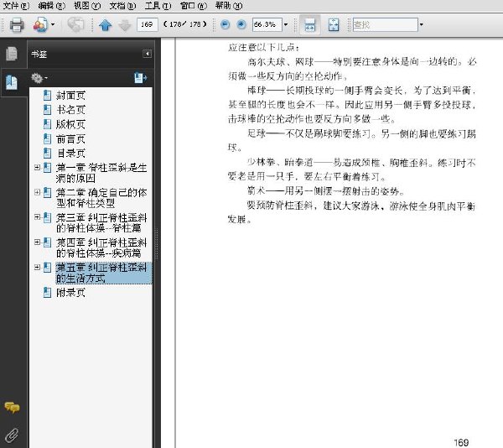Open bookmark 目录页
The image size is (503, 448).
coord(70,154)
